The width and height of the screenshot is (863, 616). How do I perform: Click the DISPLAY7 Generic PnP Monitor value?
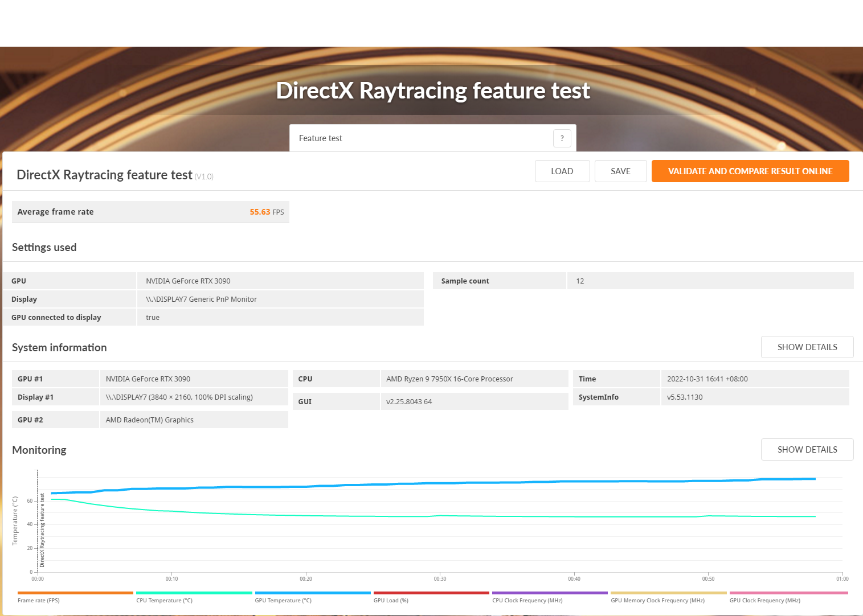click(201, 299)
